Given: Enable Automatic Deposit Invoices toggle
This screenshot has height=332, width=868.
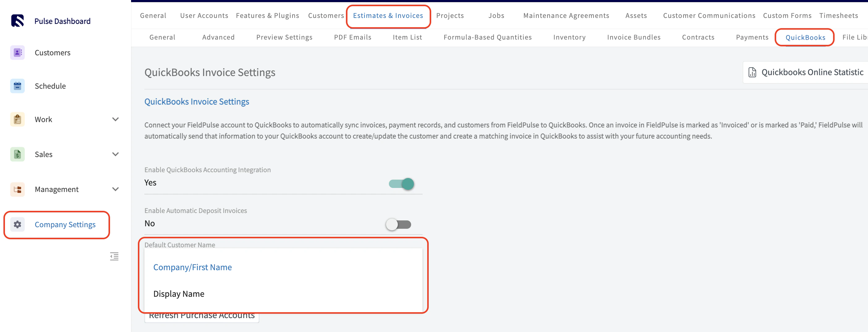Looking at the screenshot, I should 399,224.
